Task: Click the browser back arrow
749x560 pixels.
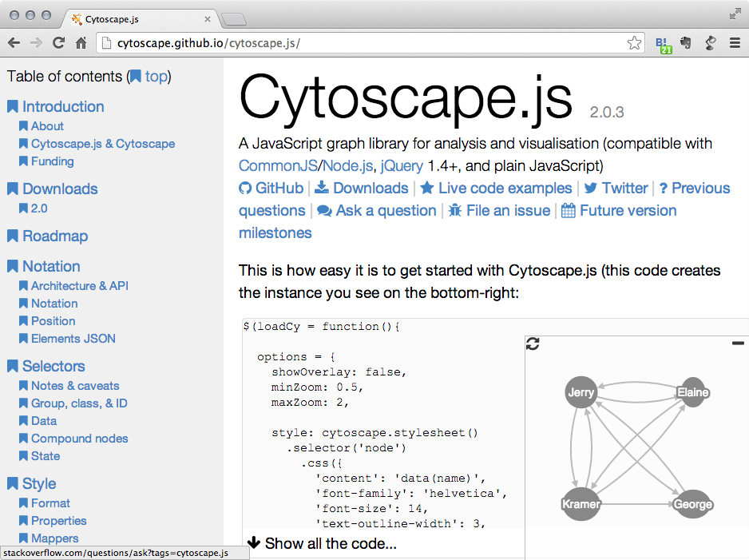Action: coord(14,43)
